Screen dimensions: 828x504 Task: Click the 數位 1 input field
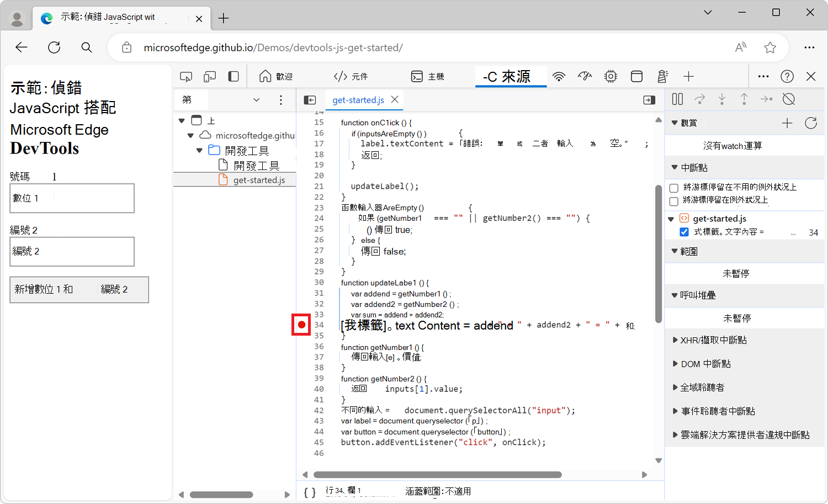click(x=72, y=198)
